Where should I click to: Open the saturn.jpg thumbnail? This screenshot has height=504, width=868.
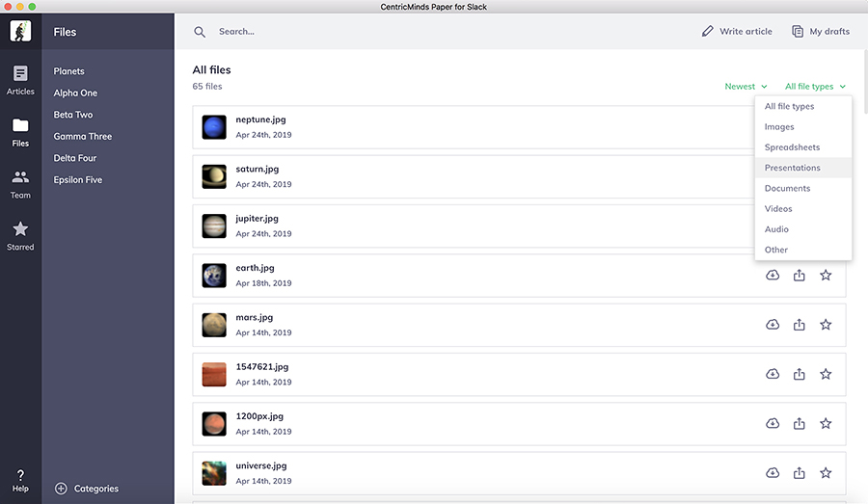pos(214,176)
